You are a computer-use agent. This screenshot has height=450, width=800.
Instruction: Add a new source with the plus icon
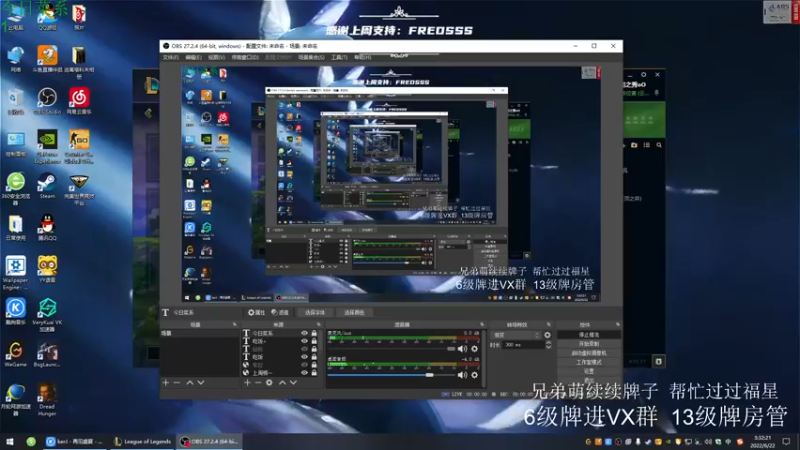tap(247, 382)
